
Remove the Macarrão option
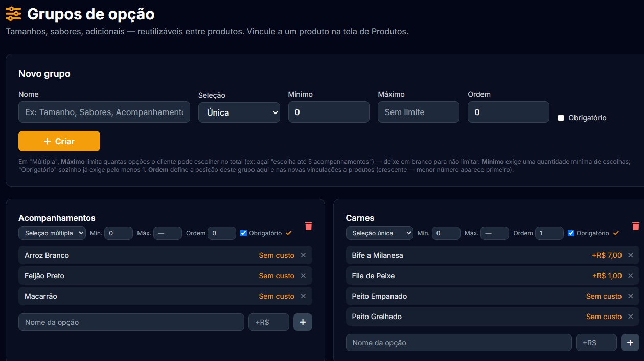coord(303,296)
